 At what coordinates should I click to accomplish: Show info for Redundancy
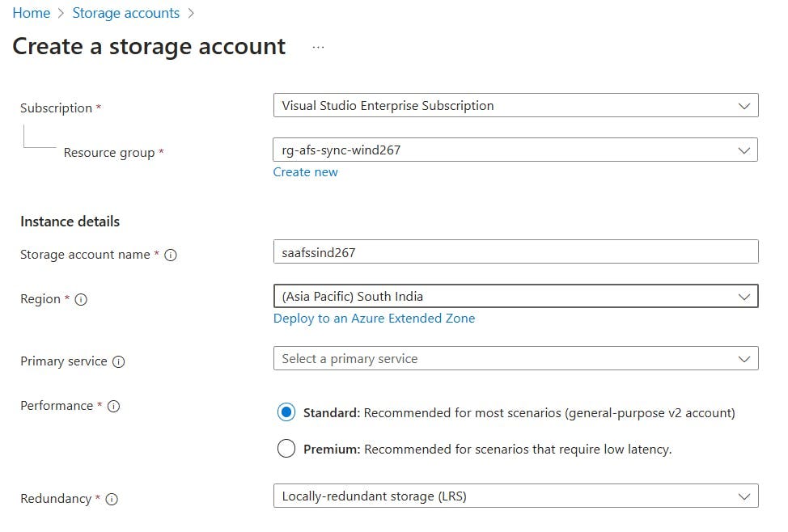coord(112,499)
